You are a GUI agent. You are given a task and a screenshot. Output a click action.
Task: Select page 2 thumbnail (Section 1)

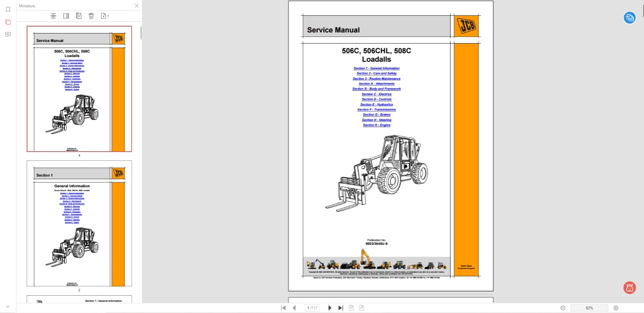click(79, 223)
